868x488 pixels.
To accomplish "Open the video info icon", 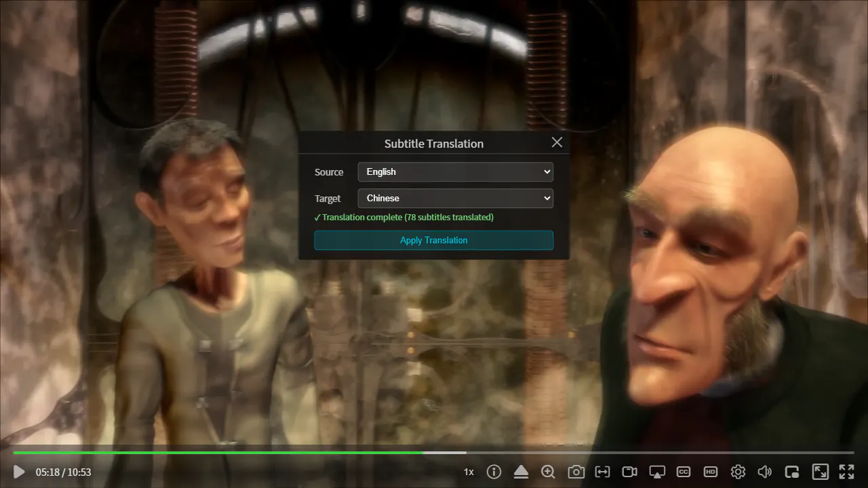I will point(494,472).
